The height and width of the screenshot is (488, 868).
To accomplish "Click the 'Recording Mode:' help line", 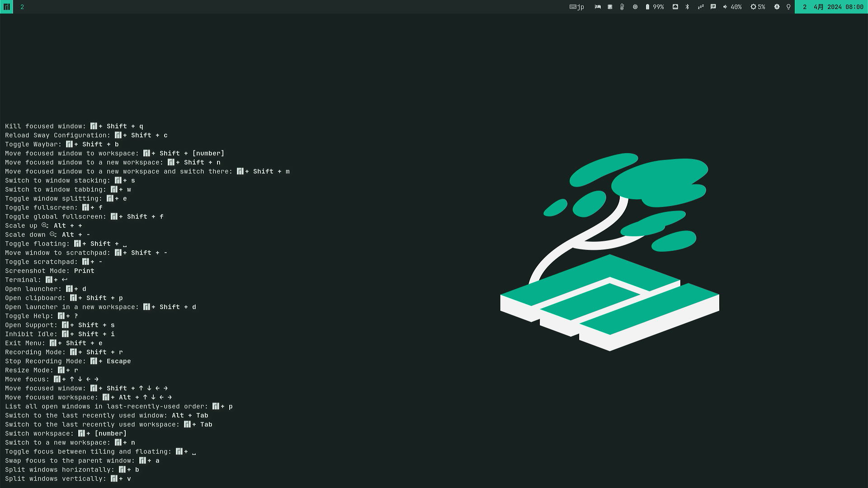I will click(64, 352).
